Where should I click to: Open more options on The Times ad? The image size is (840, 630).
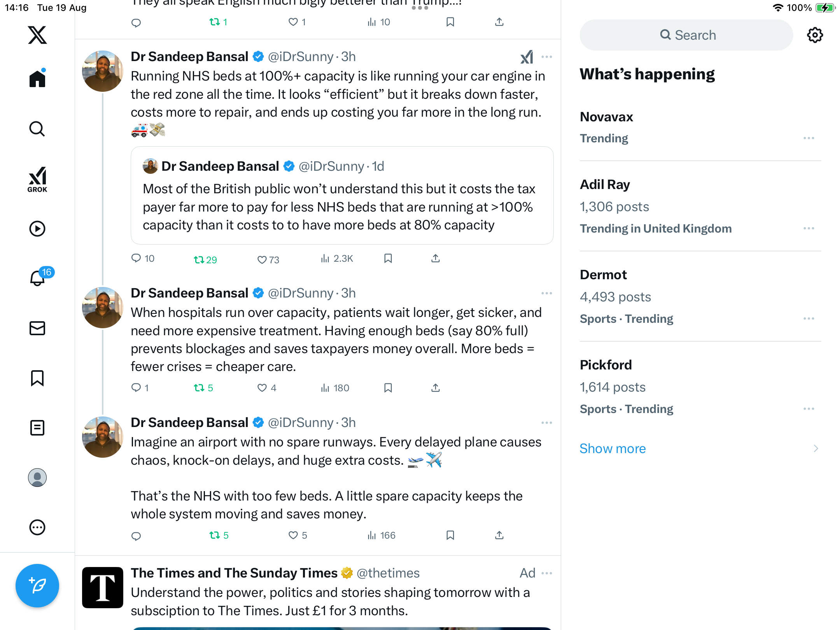(546, 573)
